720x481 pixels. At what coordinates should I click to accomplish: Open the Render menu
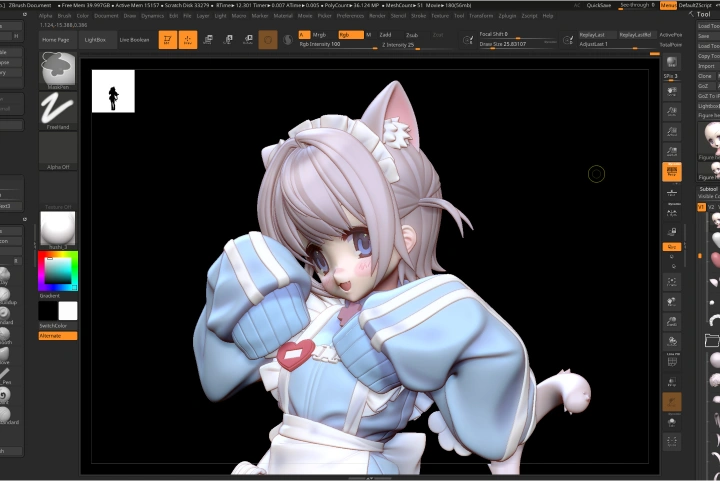coord(377,16)
